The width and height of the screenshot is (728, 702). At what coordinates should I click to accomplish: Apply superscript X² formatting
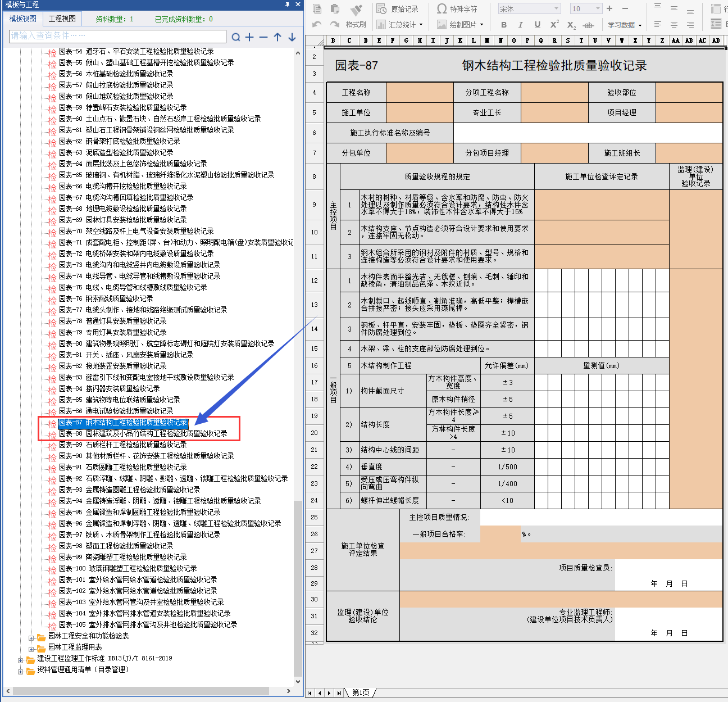[x=554, y=24]
